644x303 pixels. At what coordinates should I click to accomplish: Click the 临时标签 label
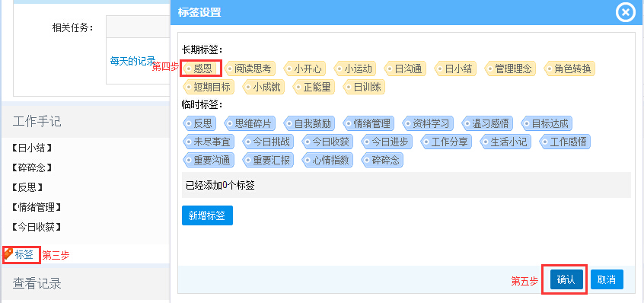click(202, 105)
